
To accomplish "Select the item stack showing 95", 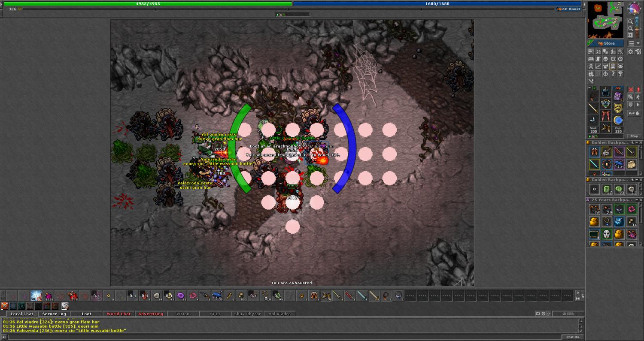I will 619,190.
